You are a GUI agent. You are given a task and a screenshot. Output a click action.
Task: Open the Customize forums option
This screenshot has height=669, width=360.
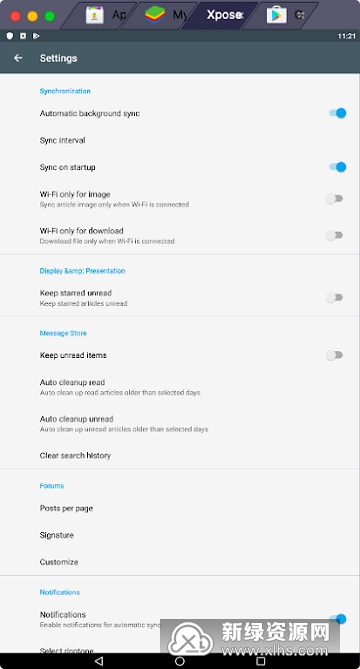coord(180,562)
